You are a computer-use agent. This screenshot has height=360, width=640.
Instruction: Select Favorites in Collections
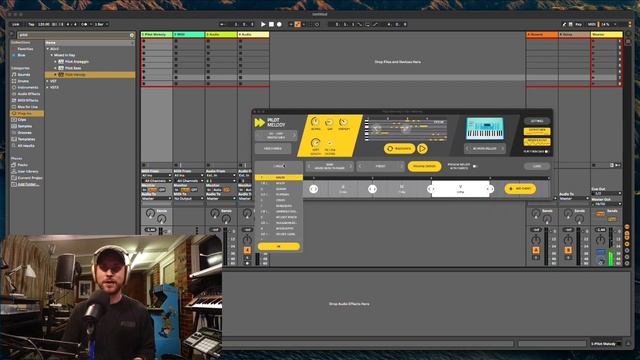point(25,49)
